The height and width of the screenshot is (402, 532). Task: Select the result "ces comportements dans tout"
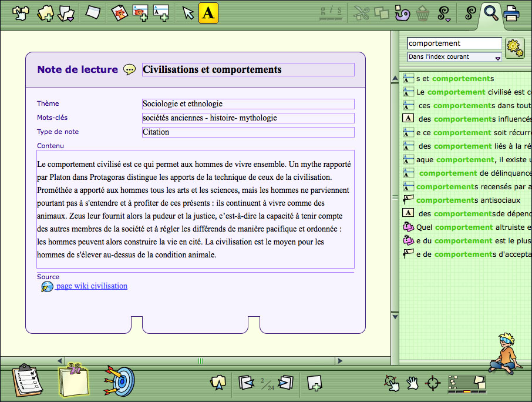[467, 106]
